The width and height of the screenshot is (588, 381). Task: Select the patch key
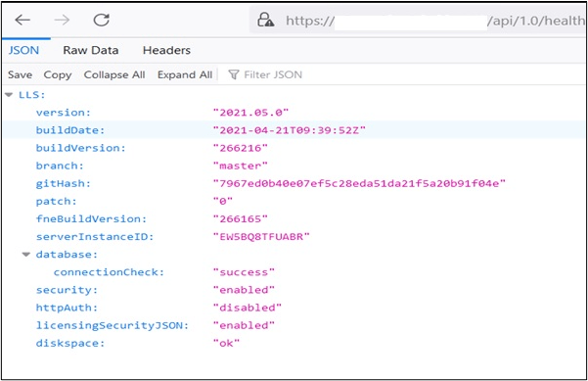[x=56, y=201]
